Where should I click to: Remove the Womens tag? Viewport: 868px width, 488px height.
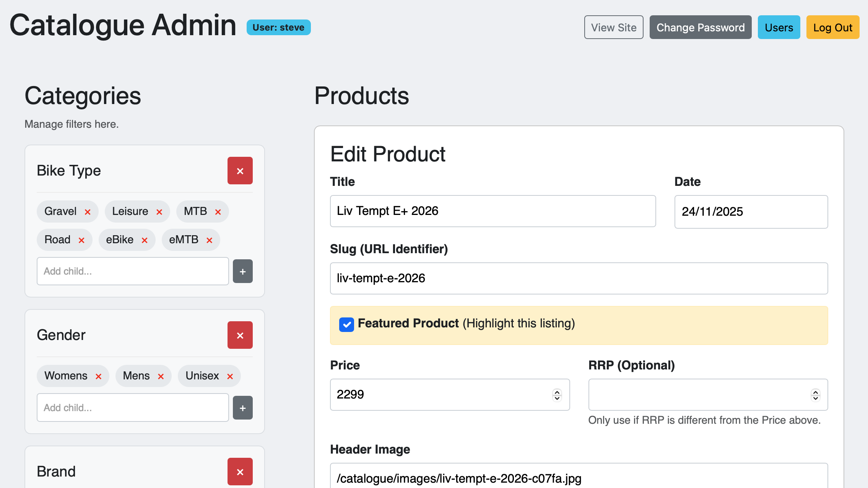[x=98, y=376]
